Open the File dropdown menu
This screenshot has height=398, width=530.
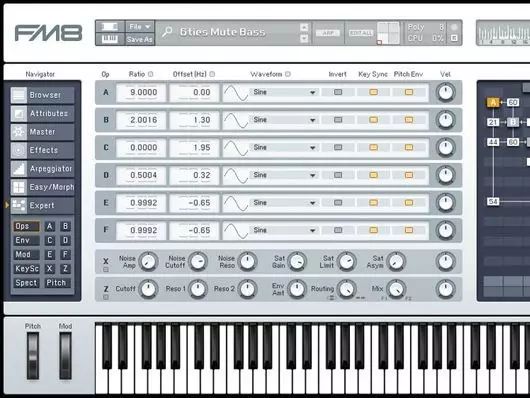click(140, 26)
